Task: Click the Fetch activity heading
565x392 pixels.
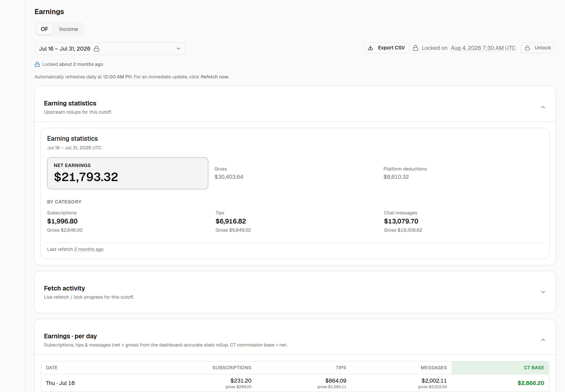Action: point(64,288)
